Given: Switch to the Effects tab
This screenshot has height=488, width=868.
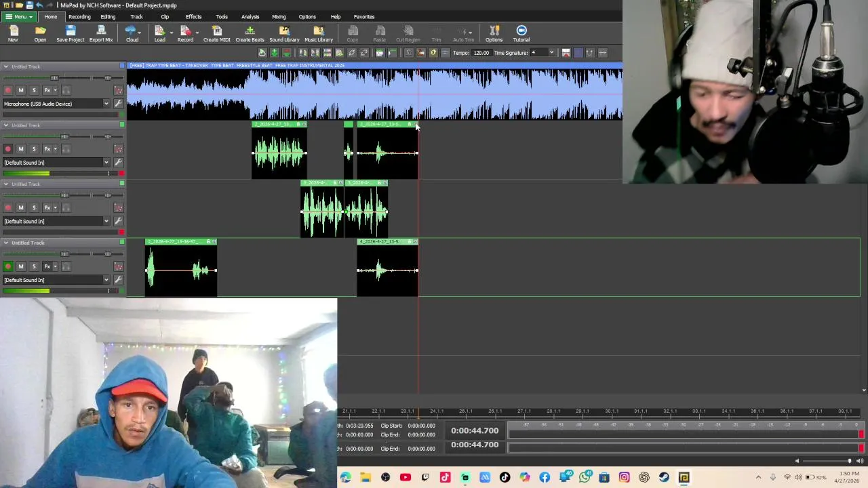Looking at the screenshot, I should [193, 17].
